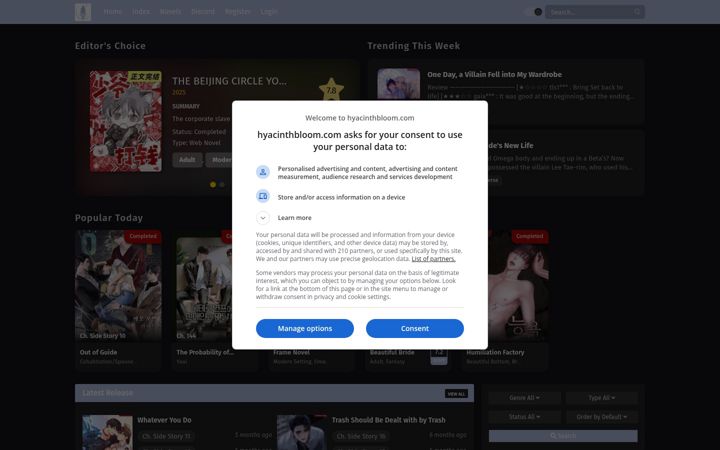This screenshot has width=720, height=450.
Task: Open Trash Should Be Dealt with by Trash
Action: [x=388, y=420]
